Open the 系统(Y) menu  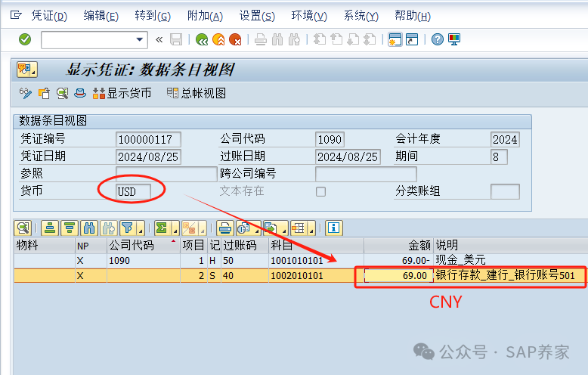[x=361, y=15]
